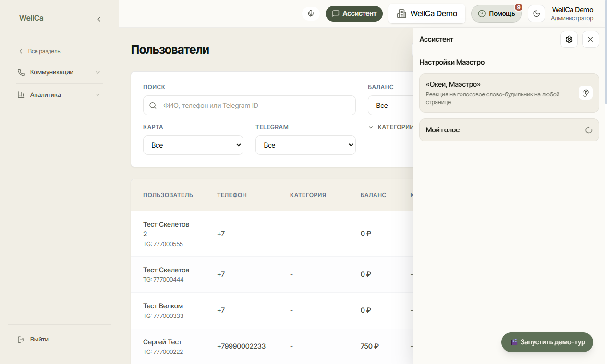607x364 pixels.
Task: Open the TELEGRAM dropdown
Action: click(x=305, y=145)
